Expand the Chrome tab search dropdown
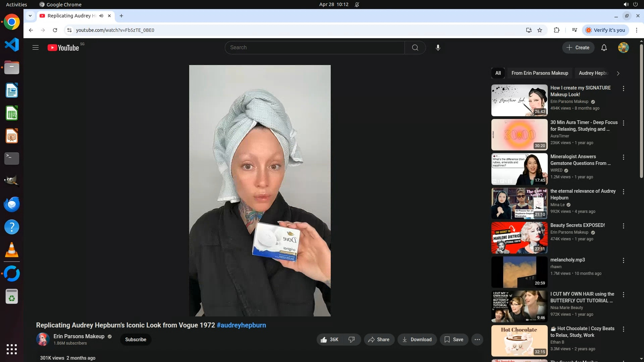The image size is (644, 362). 30,16
